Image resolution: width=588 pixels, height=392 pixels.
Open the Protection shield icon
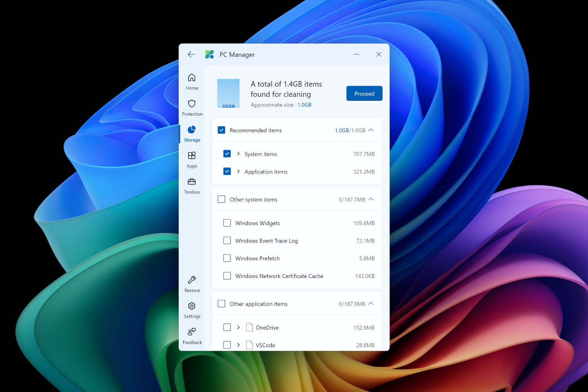[x=192, y=103]
